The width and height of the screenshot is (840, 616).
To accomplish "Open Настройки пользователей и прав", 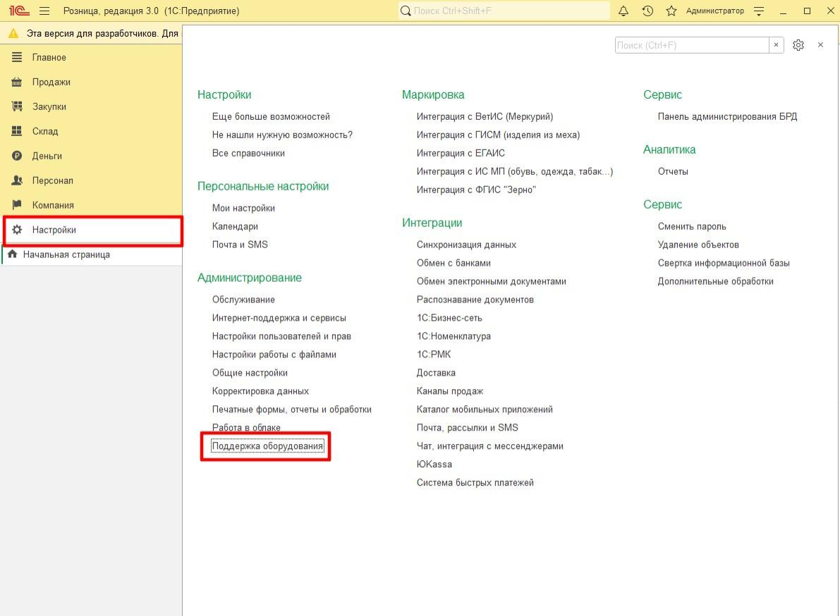I will [x=282, y=336].
